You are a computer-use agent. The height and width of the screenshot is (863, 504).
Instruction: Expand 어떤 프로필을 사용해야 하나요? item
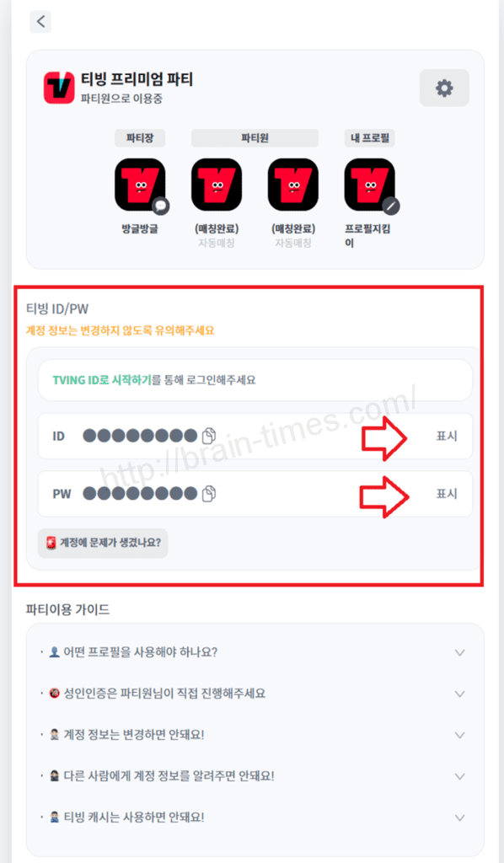[x=255, y=652]
